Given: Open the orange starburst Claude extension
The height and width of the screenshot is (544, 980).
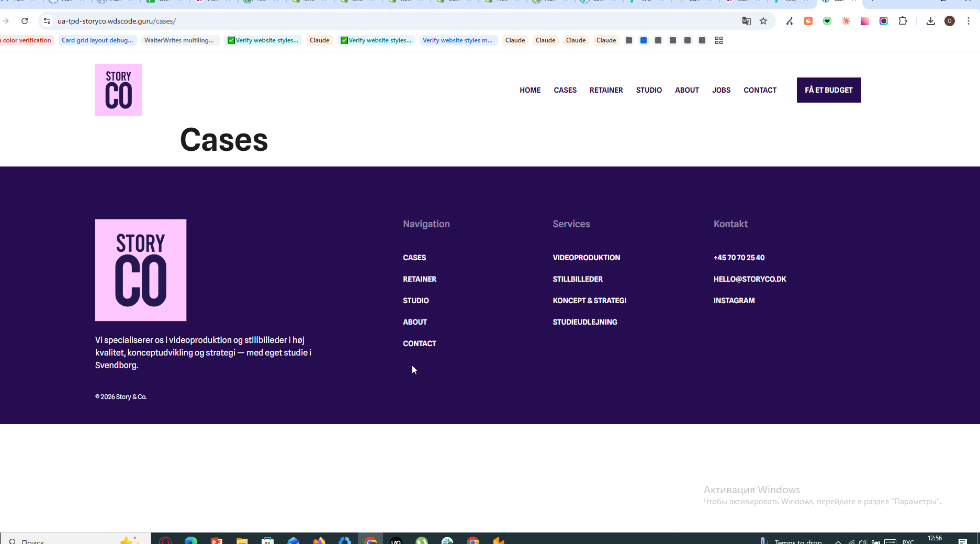Looking at the screenshot, I should (x=846, y=21).
